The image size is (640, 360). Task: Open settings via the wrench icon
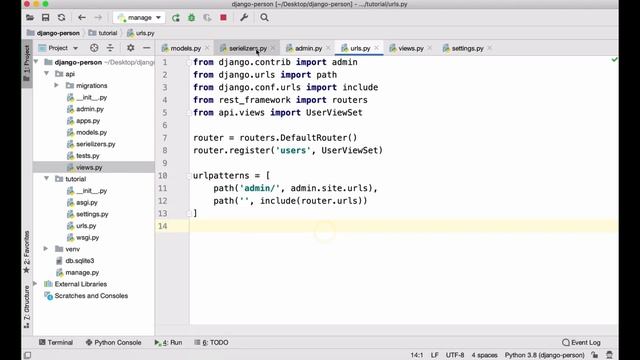pos(244,18)
